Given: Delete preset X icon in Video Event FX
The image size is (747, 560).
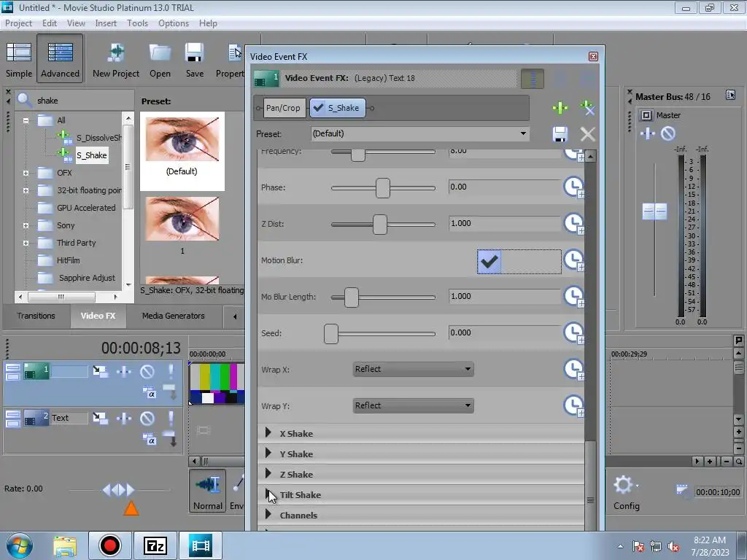Looking at the screenshot, I should point(587,134).
